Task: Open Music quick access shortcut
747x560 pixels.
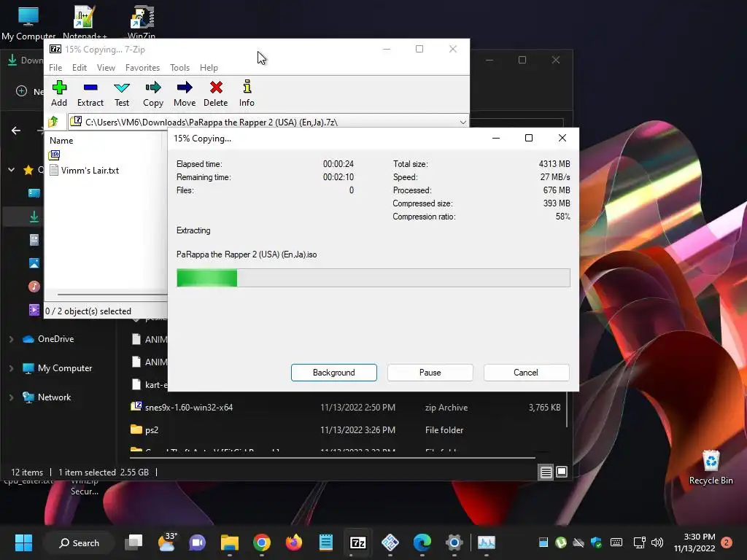Action: [34, 286]
